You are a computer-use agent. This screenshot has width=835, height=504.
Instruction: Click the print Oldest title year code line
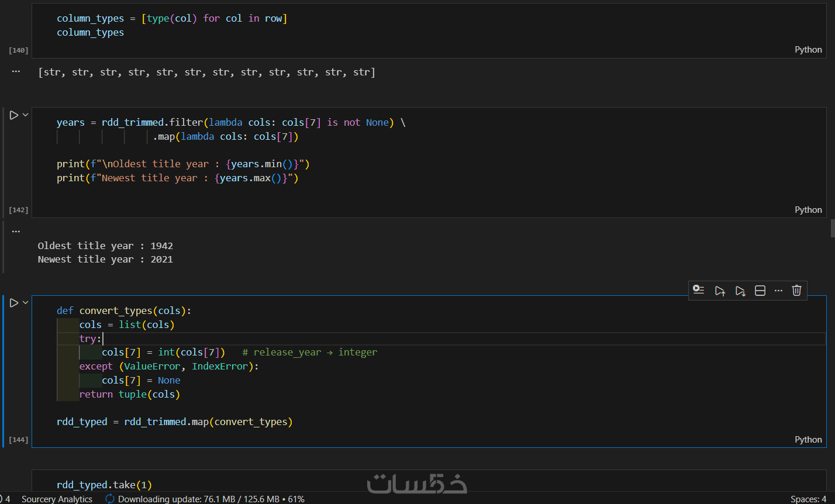click(183, 164)
